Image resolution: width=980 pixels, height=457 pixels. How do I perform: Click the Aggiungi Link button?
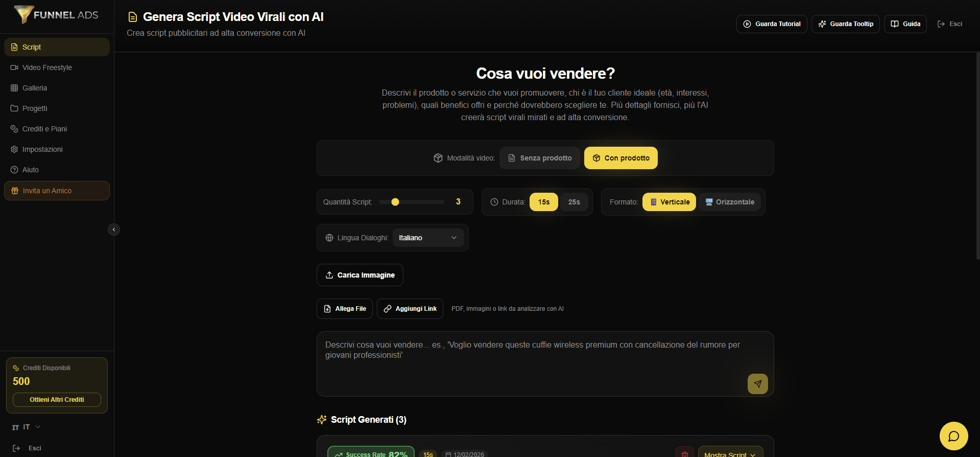pyautogui.click(x=410, y=309)
